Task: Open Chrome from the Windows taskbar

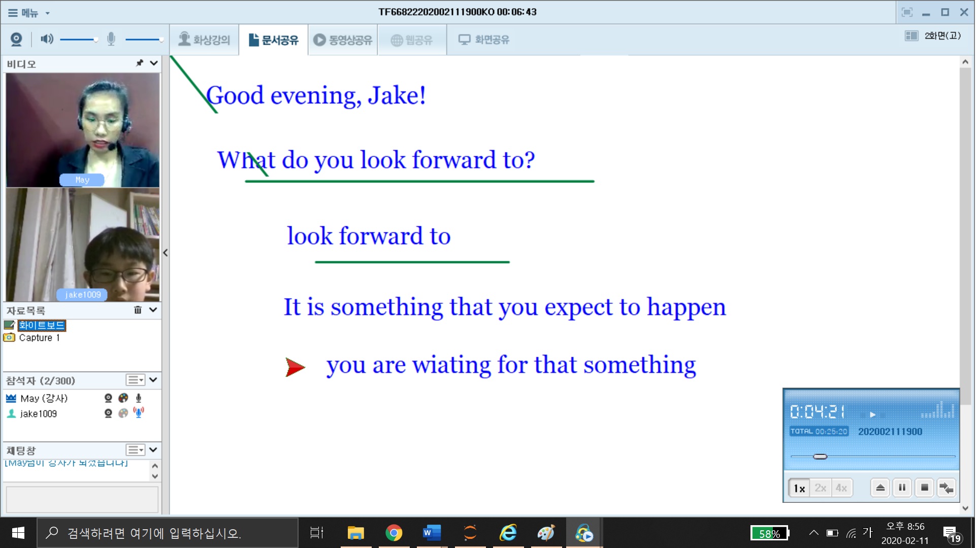Action: [394, 533]
